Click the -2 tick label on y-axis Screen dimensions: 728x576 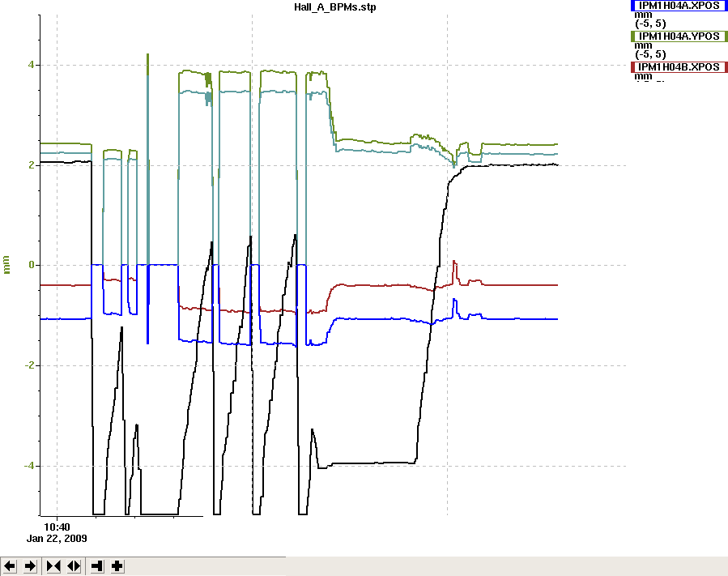coord(30,365)
